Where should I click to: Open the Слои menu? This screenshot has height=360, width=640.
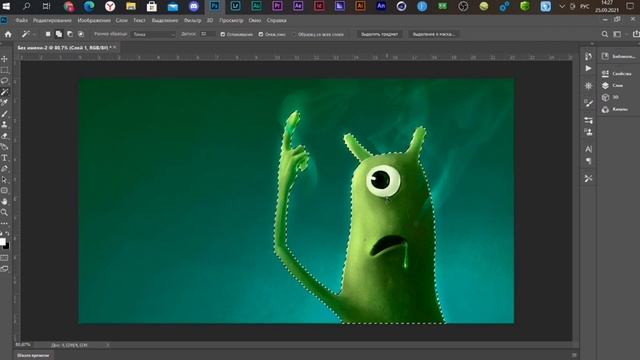pyautogui.click(x=121, y=20)
